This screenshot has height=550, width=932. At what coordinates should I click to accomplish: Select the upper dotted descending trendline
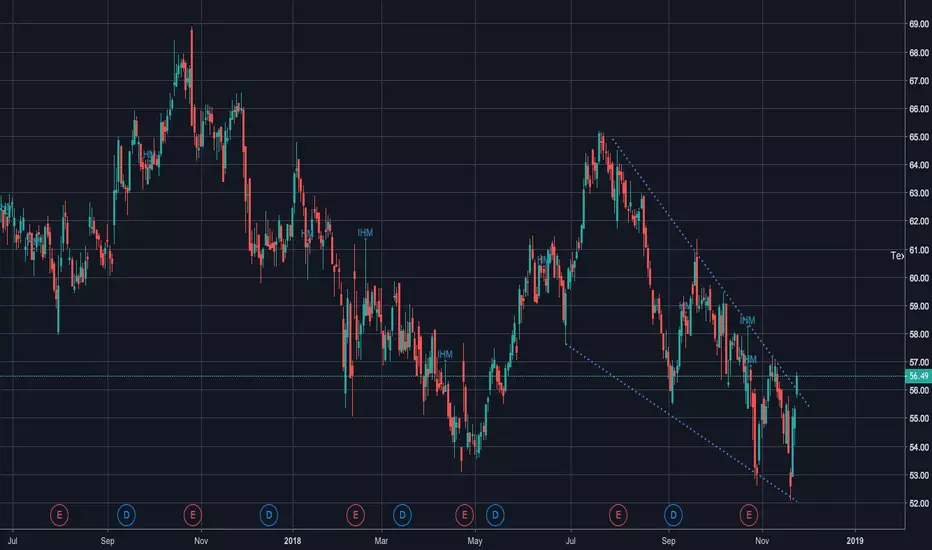tap(710, 272)
